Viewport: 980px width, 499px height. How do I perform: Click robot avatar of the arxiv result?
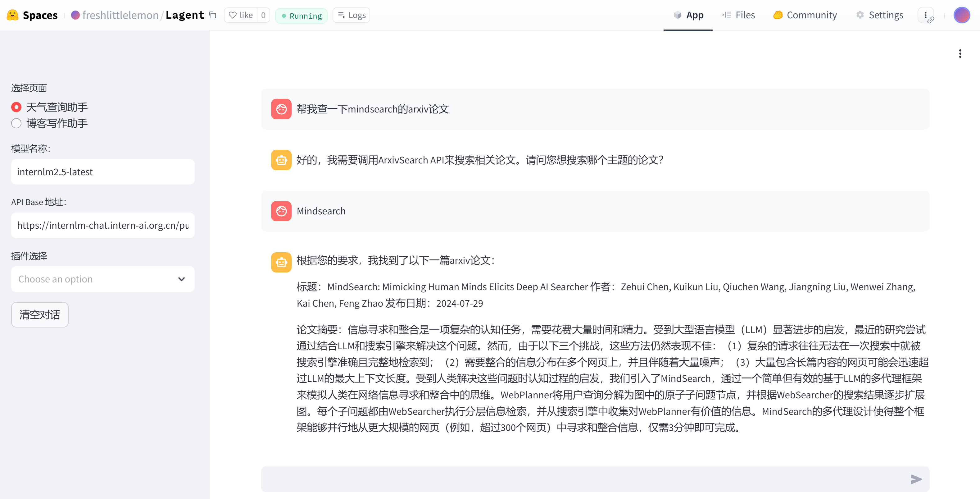[281, 262]
